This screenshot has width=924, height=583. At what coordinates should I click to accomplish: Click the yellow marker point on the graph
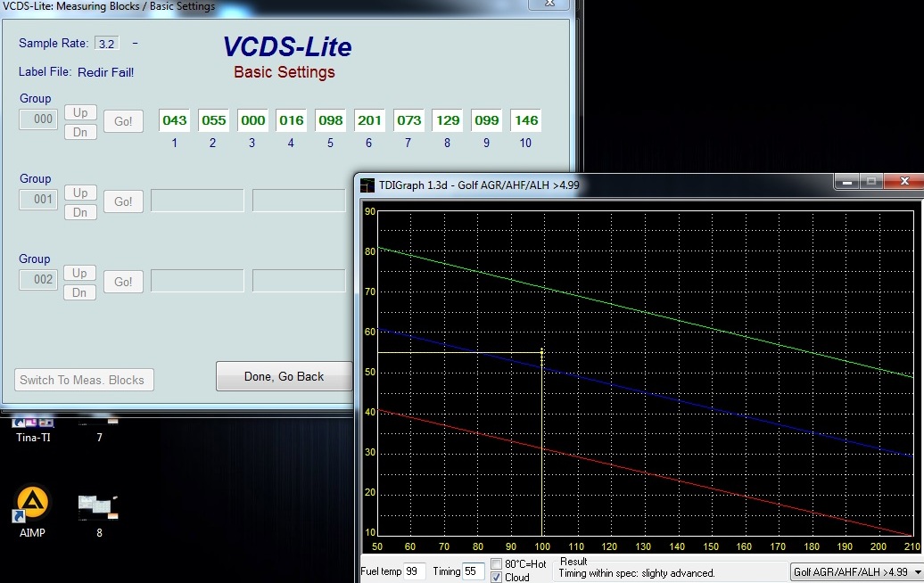(x=541, y=353)
